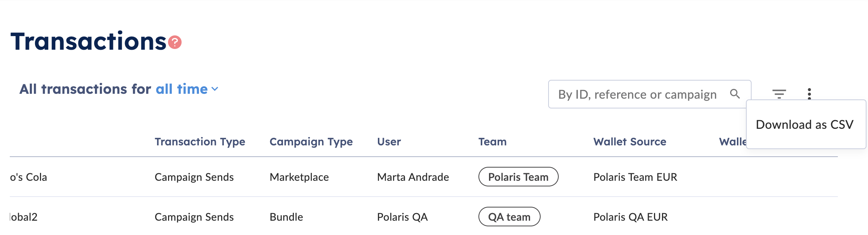Type in the ID, reference or campaign field
This screenshot has width=868, height=235.
(637, 94)
